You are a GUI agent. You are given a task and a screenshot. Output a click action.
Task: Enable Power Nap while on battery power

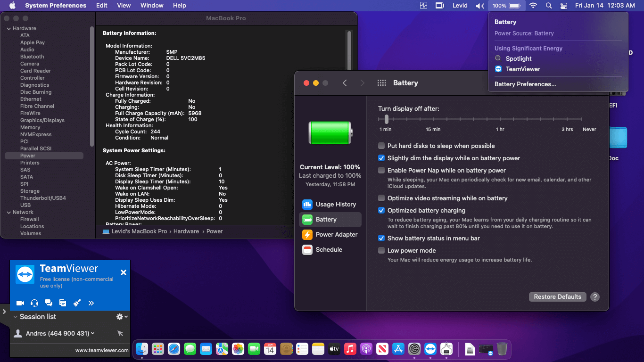click(381, 171)
